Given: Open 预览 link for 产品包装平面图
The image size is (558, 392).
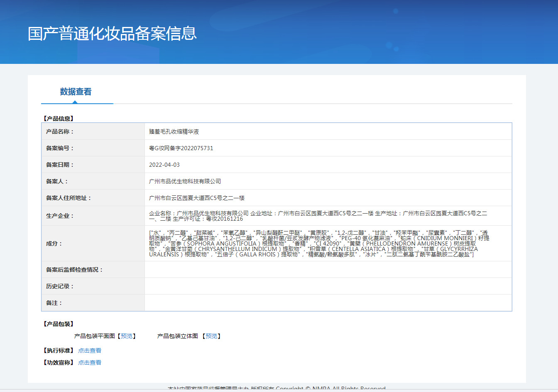Looking at the screenshot, I should point(127,336).
